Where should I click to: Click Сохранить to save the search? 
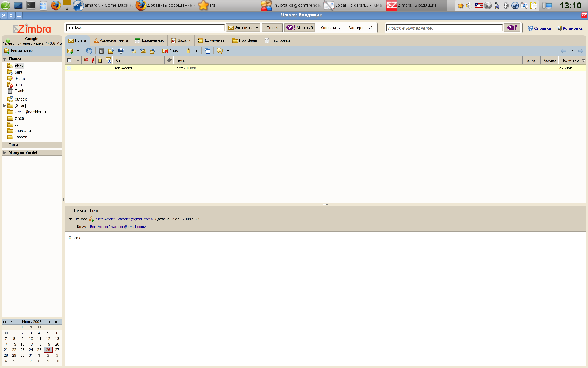(x=330, y=28)
